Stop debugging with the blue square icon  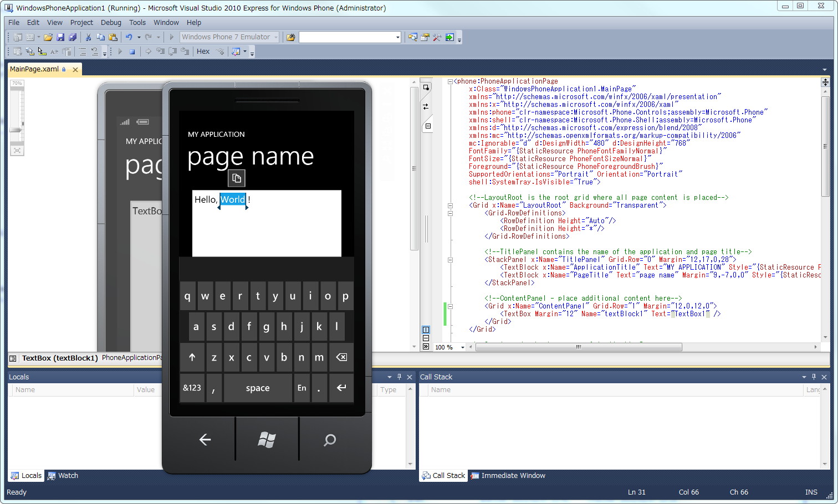pos(132,52)
